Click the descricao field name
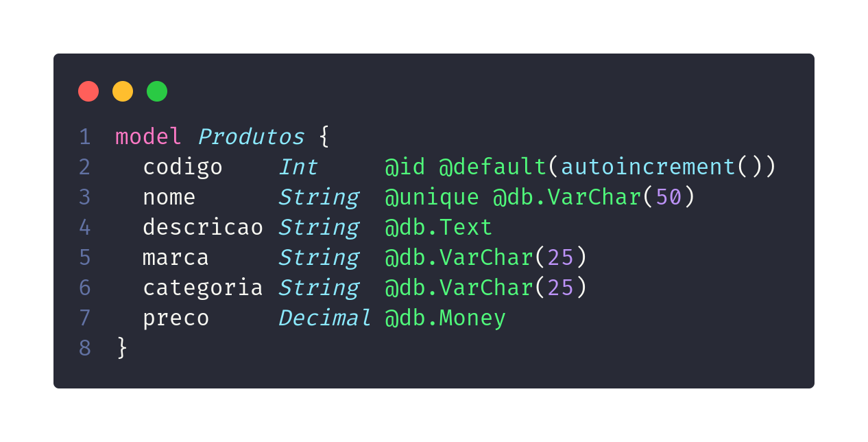Image resolution: width=868 pixels, height=442 pixels. (x=203, y=227)
